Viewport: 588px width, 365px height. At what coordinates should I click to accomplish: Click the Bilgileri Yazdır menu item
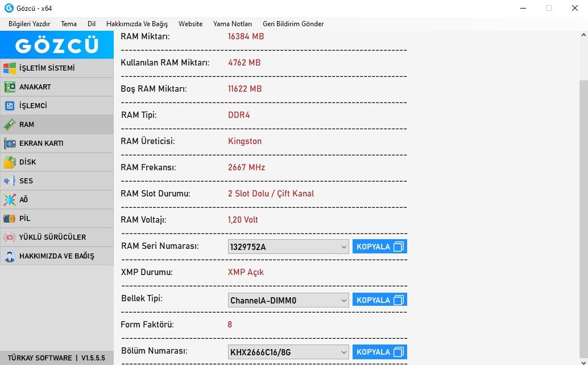coord(30,24)
